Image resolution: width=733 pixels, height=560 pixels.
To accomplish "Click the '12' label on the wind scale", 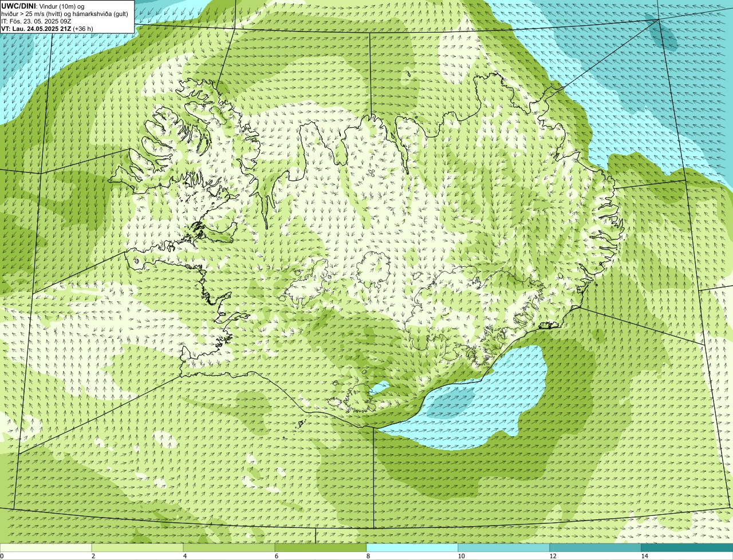I will click(x=553, y=556).
